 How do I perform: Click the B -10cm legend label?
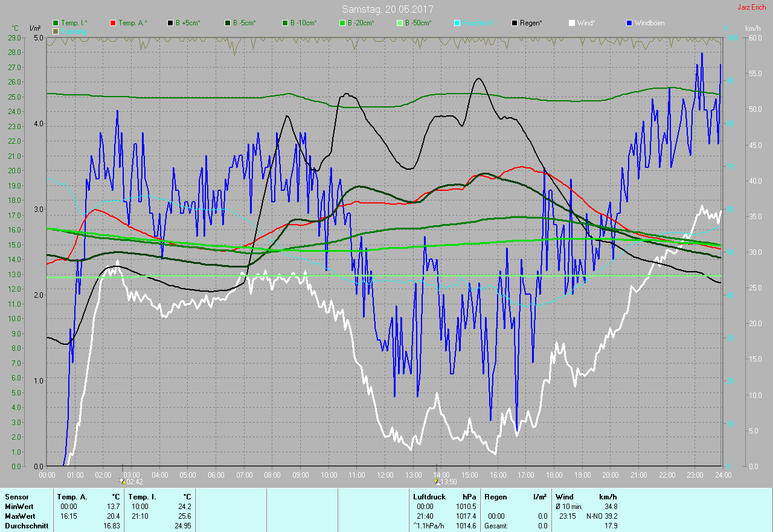pyautogui.click(x=303, y=23)
